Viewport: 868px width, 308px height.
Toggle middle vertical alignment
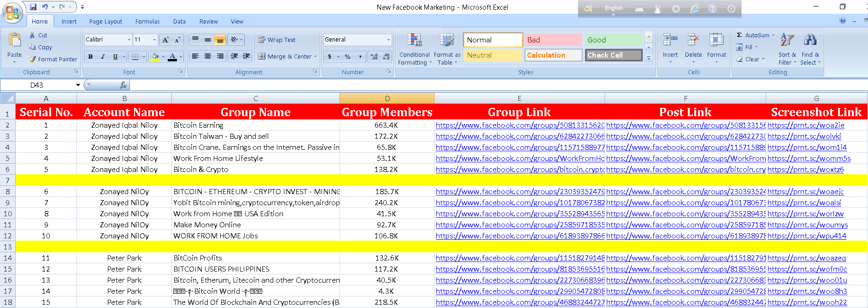click(208, 40)
